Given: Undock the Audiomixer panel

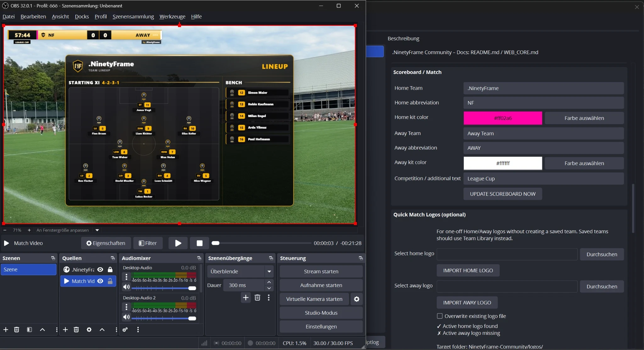Looking at the screenshot, I should tap(199, 258).
